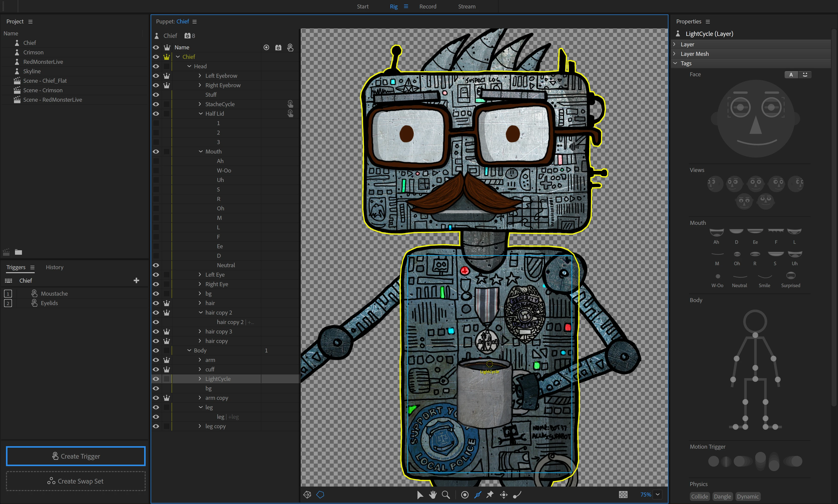Toggle visibility of the Moustache trigger
The width and height of the screenshot is (838, 504).
tap(34, 293)
